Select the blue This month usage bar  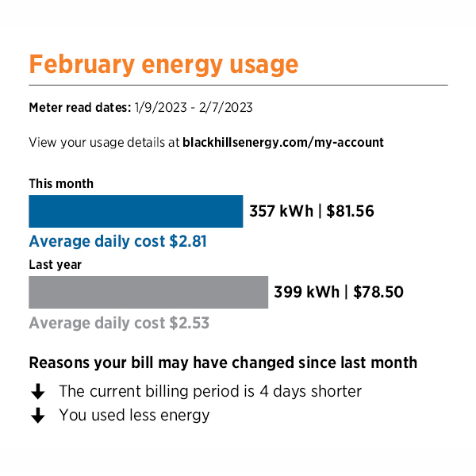[x=136, y=211]
